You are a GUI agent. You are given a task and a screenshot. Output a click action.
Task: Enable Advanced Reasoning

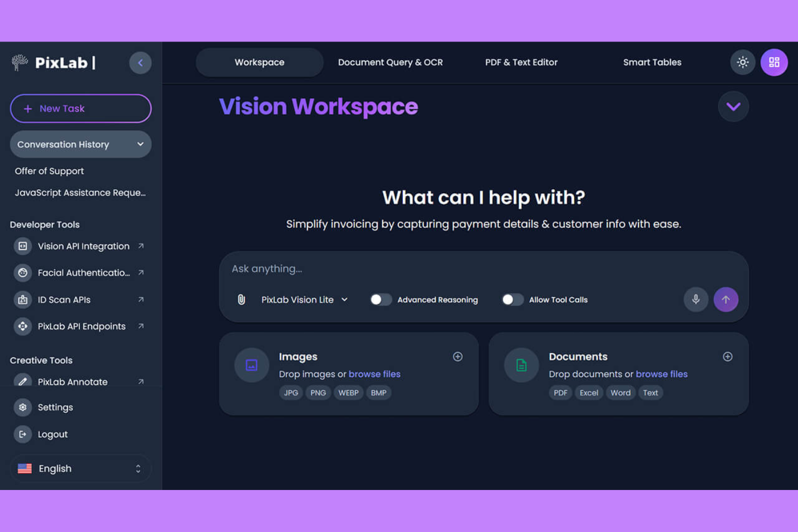pyautogui.click(x=381, y=300)
